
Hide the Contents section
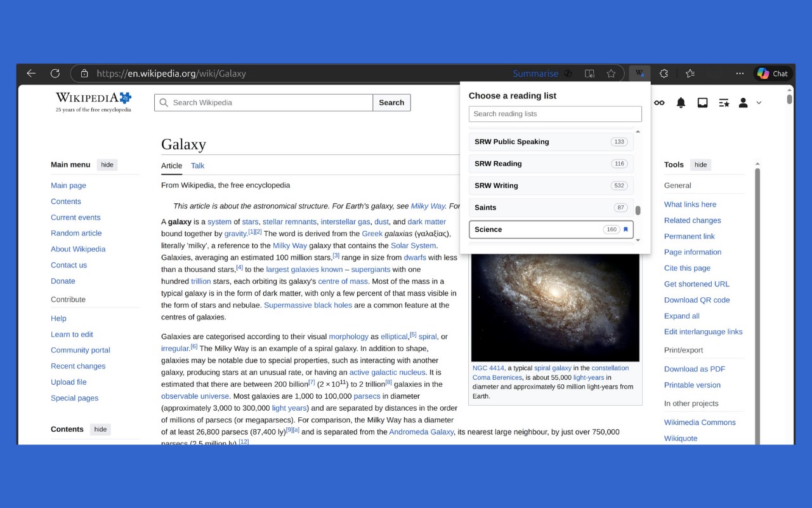pos(100,430)
